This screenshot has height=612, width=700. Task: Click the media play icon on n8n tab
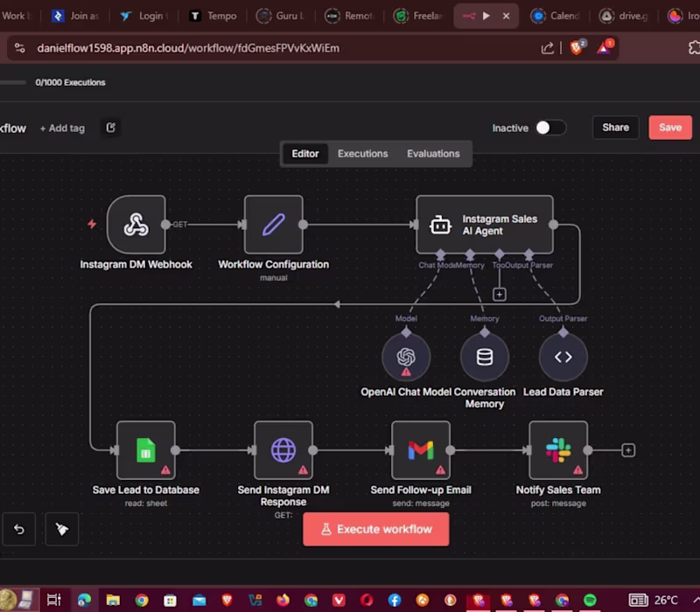coord(486,16)
